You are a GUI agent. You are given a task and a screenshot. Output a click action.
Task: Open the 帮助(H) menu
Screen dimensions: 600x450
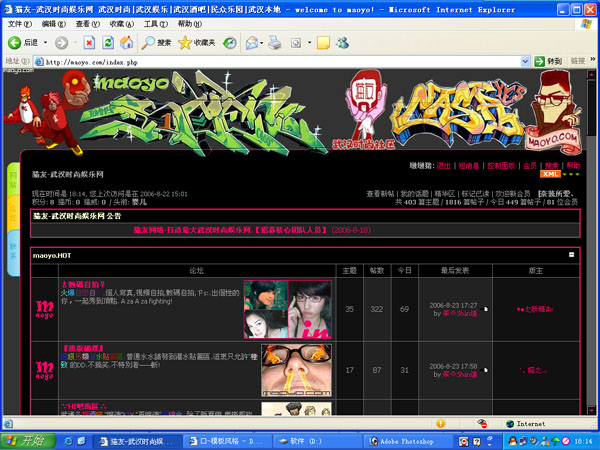point(190,24)
